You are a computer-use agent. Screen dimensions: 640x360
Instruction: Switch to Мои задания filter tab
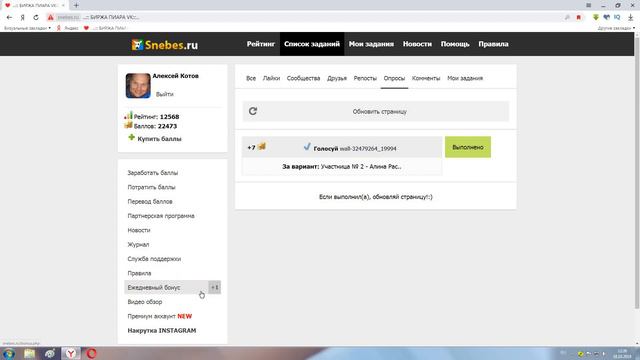pyautogui.click(x=465, y=78)
